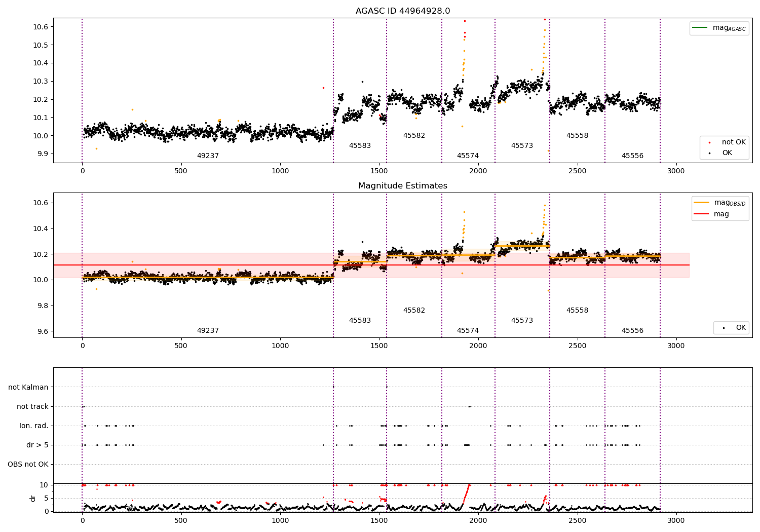
Task: Click the 9.9 y-axis tick in the top plot
Action: [x=43, y=154]
